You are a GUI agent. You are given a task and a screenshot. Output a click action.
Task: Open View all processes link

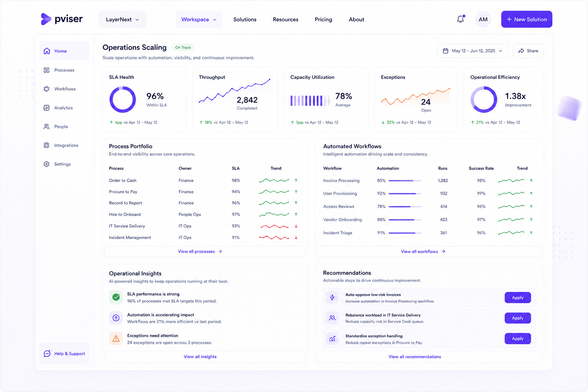(205, 252)
